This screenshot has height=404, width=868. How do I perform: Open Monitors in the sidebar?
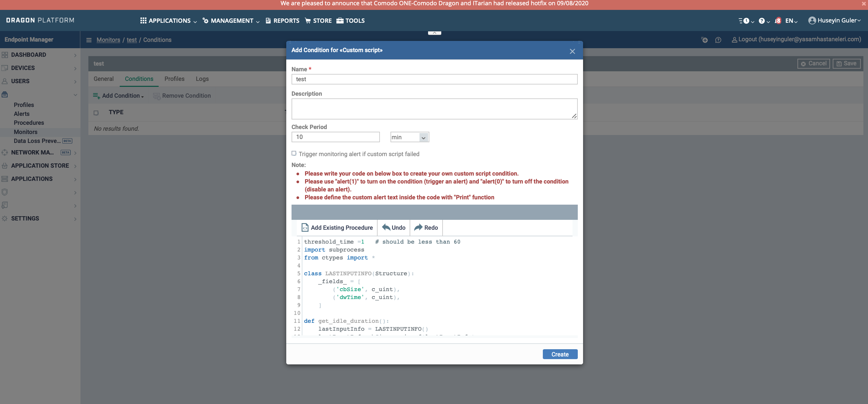(x=26, y=132)
